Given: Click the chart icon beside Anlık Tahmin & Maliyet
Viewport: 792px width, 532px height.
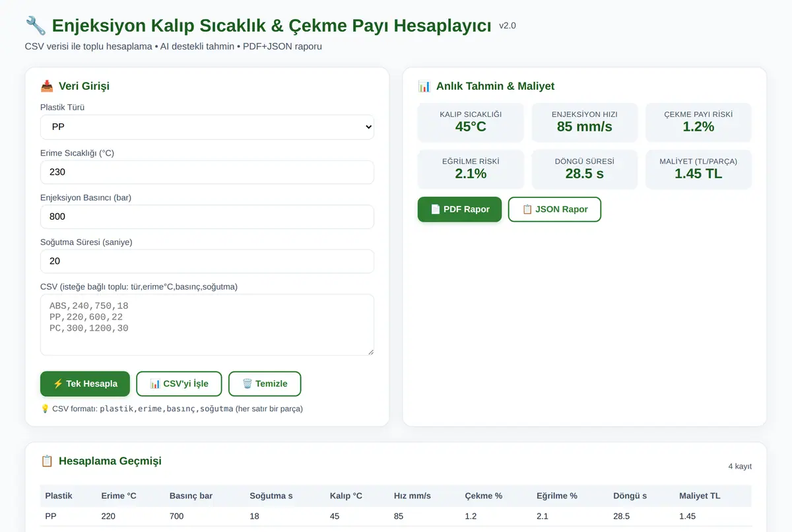Looking at the screenshot, I should click(x=424, y=86).
